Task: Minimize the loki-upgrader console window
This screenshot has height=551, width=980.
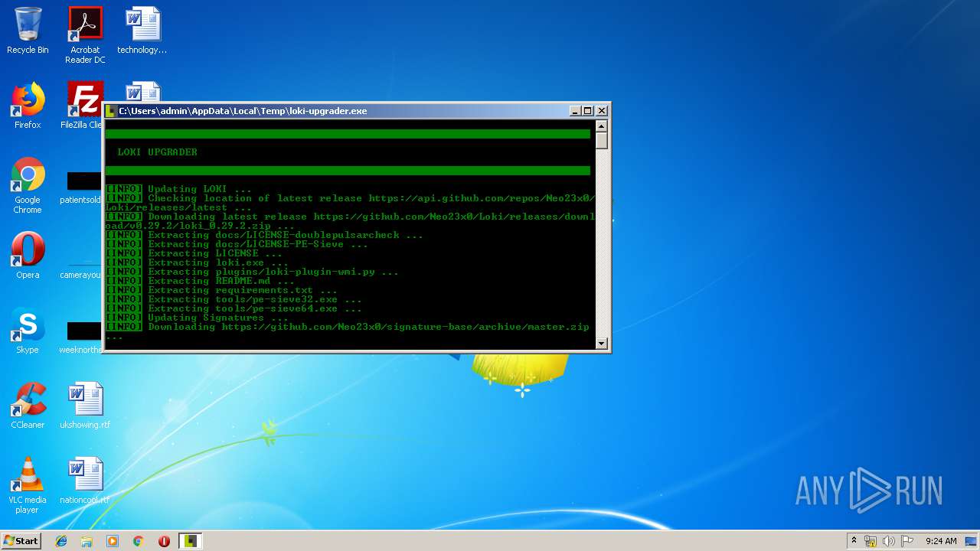Action: click(575, 111)
